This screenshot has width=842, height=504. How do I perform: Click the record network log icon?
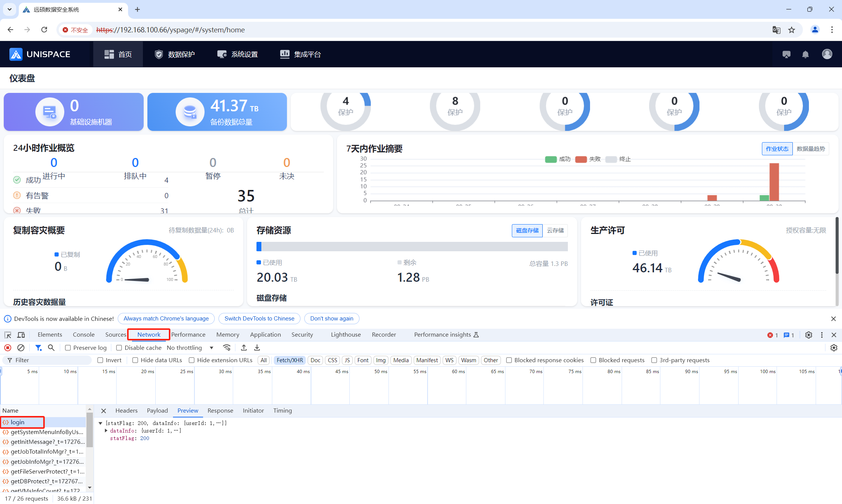click(8, 348)
